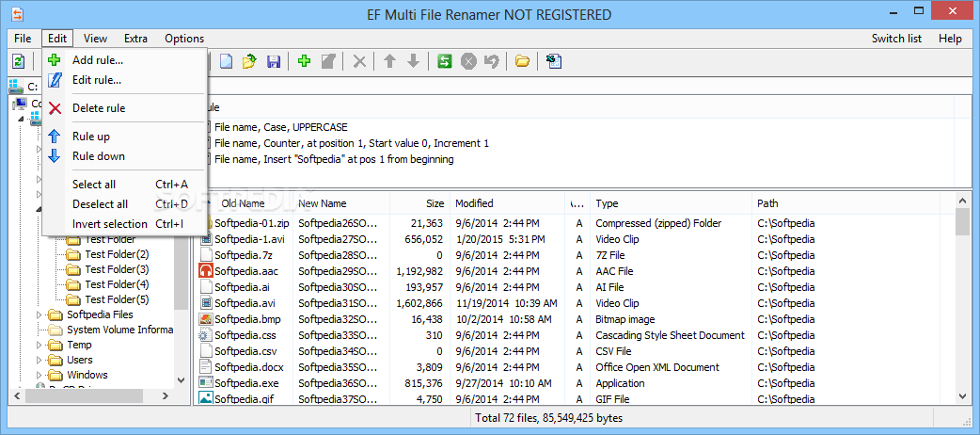980x435 pixels.
Task: Sort by the Path column header
Action: [846, 203]
